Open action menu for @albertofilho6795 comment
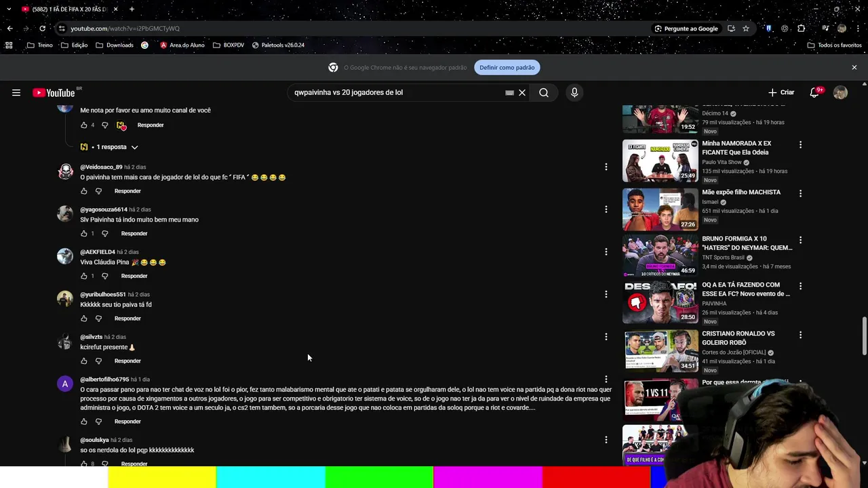The width and height of the screenshot is (868, 488). point(606,380)
